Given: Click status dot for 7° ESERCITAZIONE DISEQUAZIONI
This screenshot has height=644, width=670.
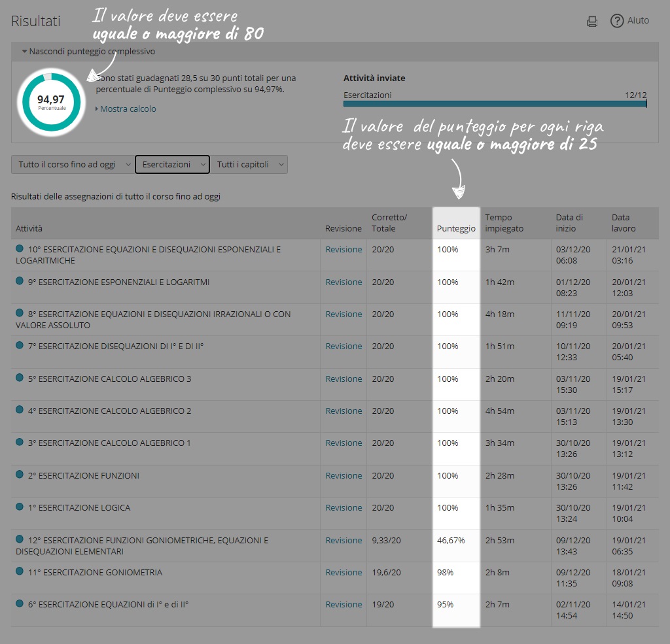Looking at the screenshot, I should tap(20, 345).
